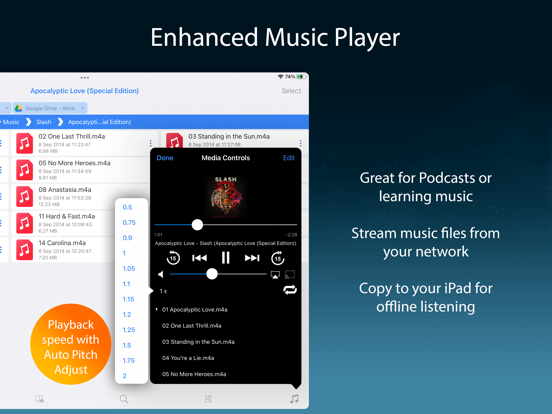Switch to the Google Drive - Work tab
This screenshot has width=552, height=414.
point(50,108)
